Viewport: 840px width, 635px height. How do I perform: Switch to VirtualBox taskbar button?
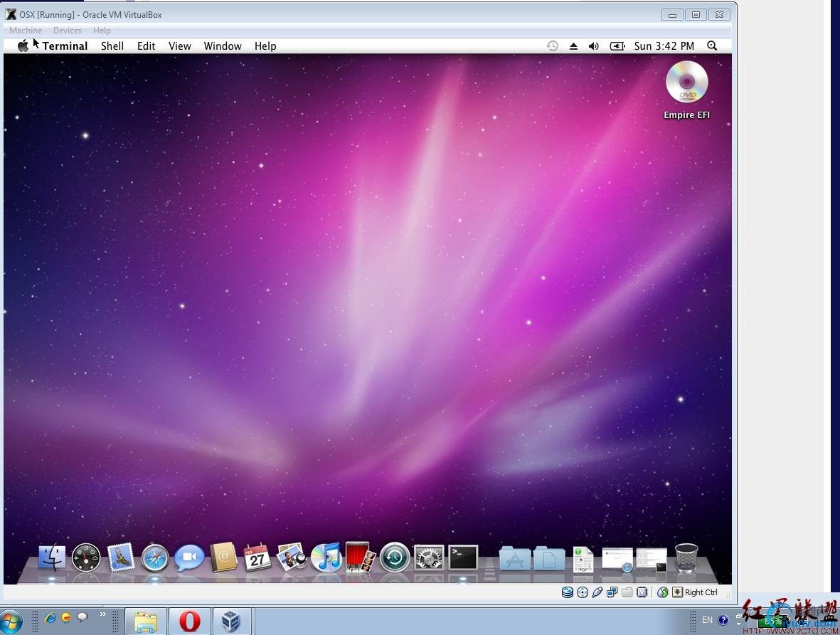(231, 621)
